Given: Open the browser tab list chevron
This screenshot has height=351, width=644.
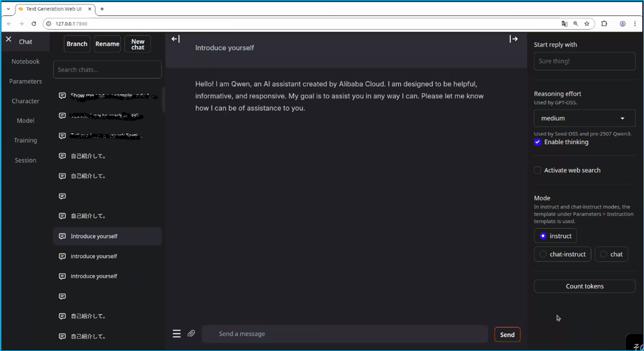Looking at the screenshot, I should point(8,9).
